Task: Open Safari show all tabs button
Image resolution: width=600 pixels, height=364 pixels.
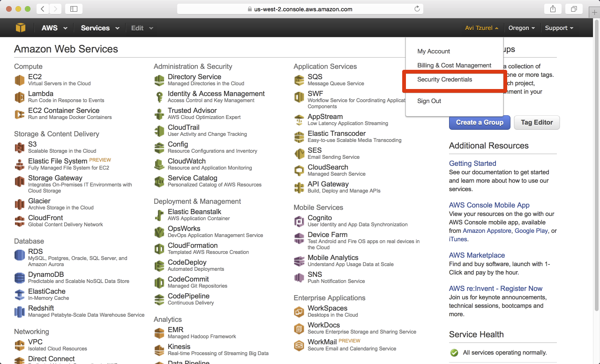Action: (x=574, y=9)
